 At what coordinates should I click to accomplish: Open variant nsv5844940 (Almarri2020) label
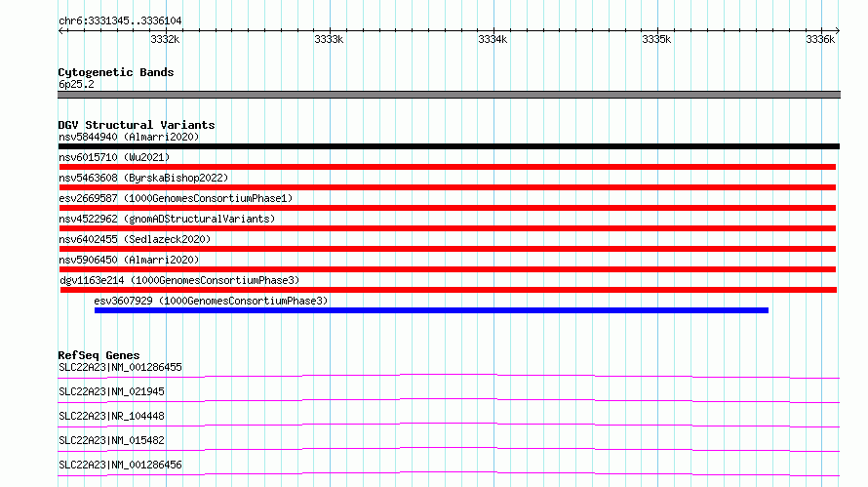[x=129, y=137]
